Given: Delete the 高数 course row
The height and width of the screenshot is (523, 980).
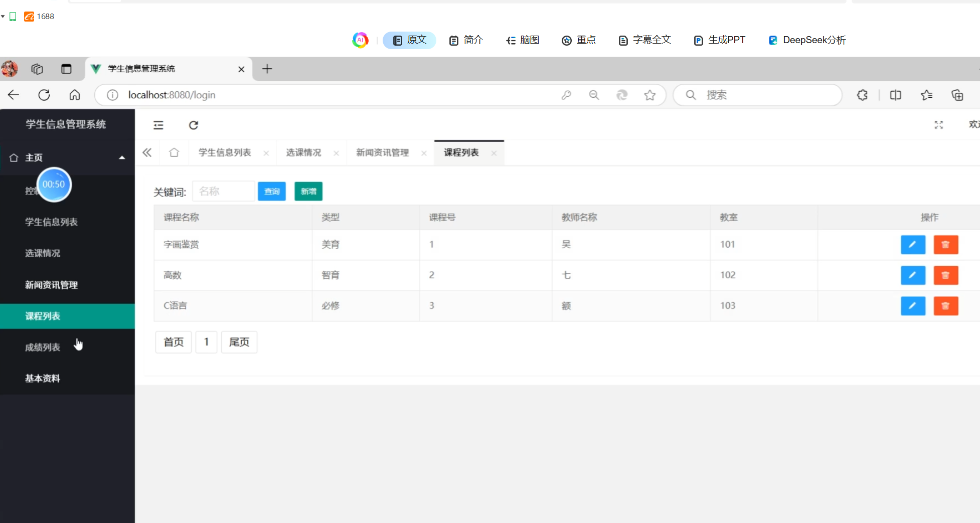Looking at the screenshot, I should point(945,275).
